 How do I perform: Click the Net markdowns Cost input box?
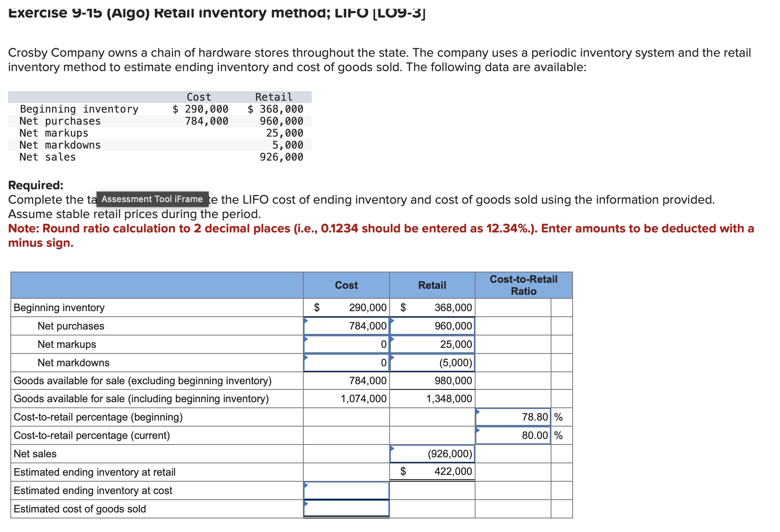(346, 363)
